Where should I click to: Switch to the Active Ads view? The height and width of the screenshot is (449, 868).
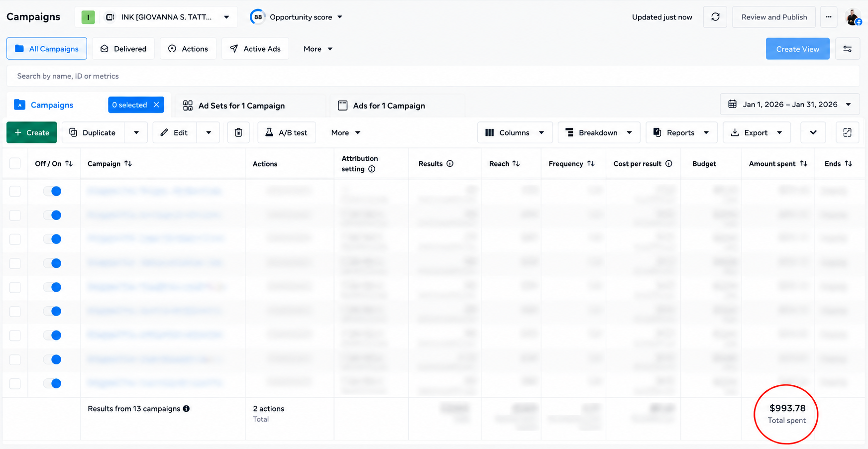[255, 49]
